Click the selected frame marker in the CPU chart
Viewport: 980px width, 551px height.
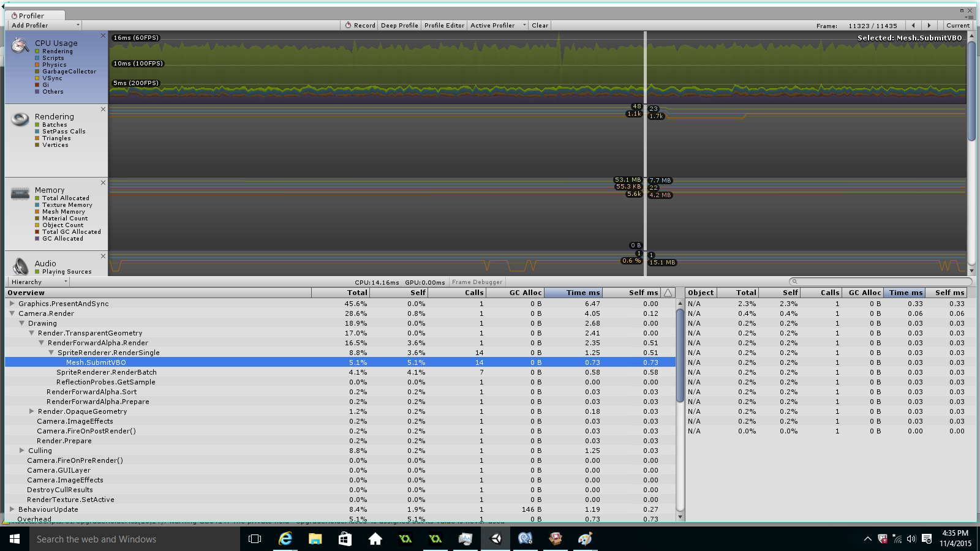click(645, 67)
